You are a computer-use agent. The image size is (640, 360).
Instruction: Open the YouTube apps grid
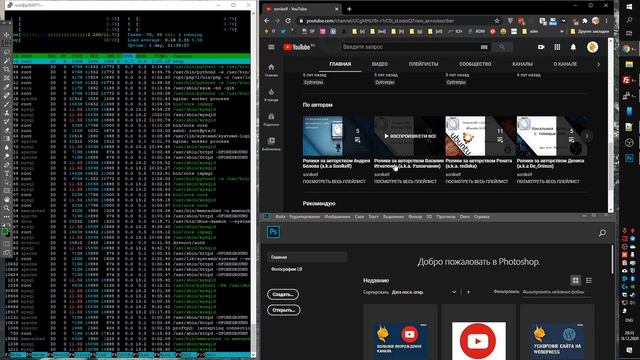tap(557, 47)
